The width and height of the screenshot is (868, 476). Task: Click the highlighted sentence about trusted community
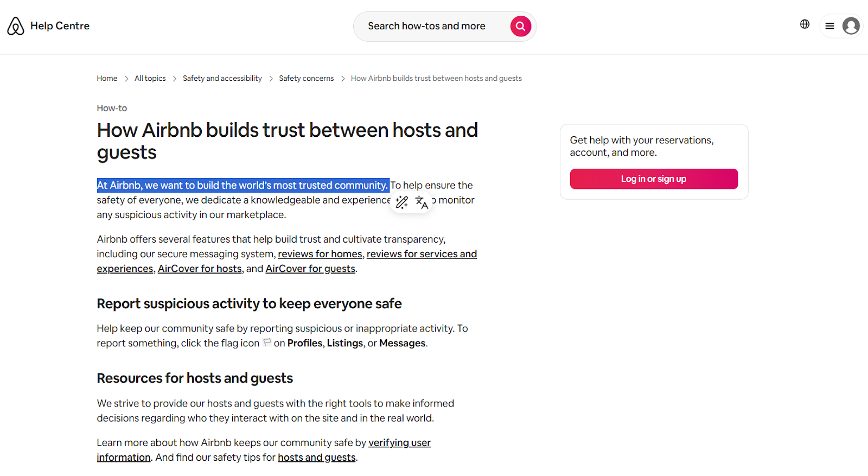(242, 186)
